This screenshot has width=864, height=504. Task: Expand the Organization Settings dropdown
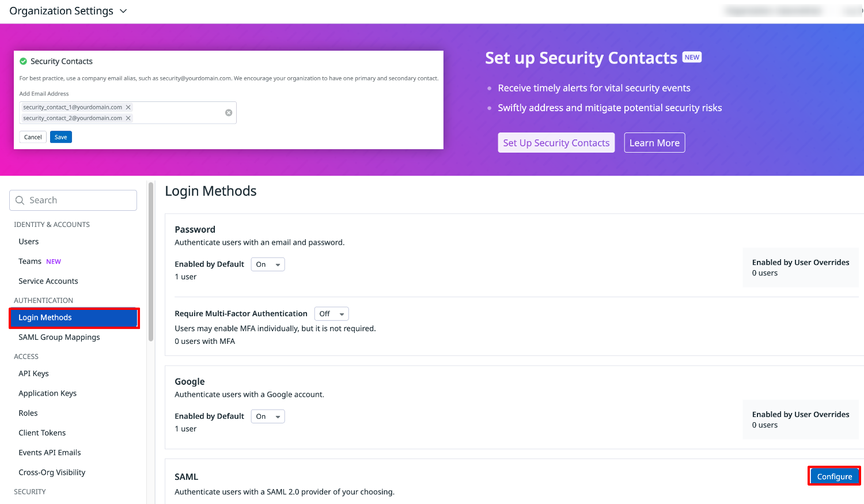[122, 10]
